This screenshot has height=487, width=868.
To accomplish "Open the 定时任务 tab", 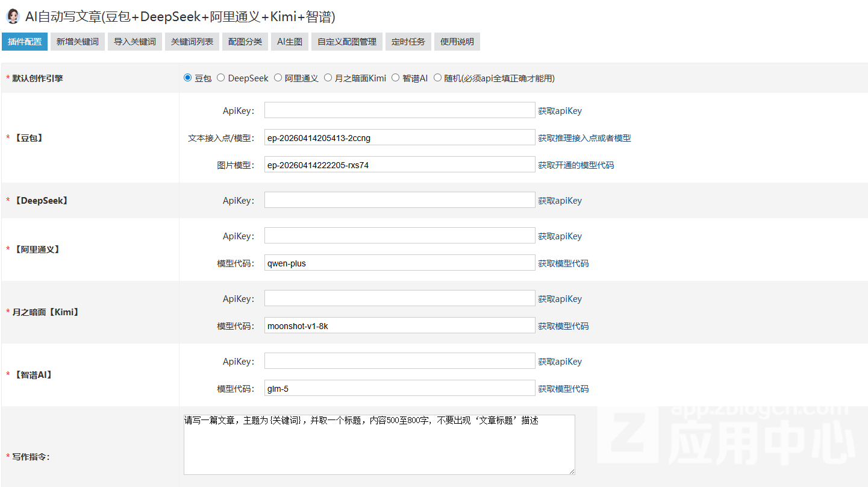I will (408, 42).
